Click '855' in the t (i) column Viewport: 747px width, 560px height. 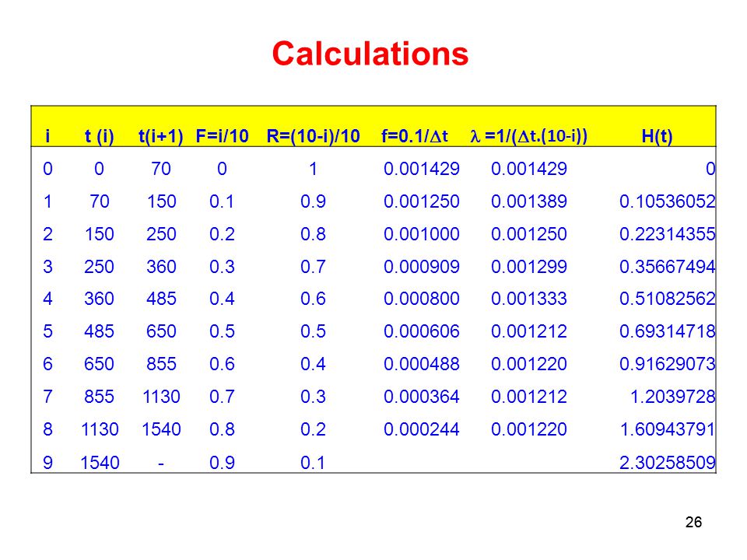(99, 396)
